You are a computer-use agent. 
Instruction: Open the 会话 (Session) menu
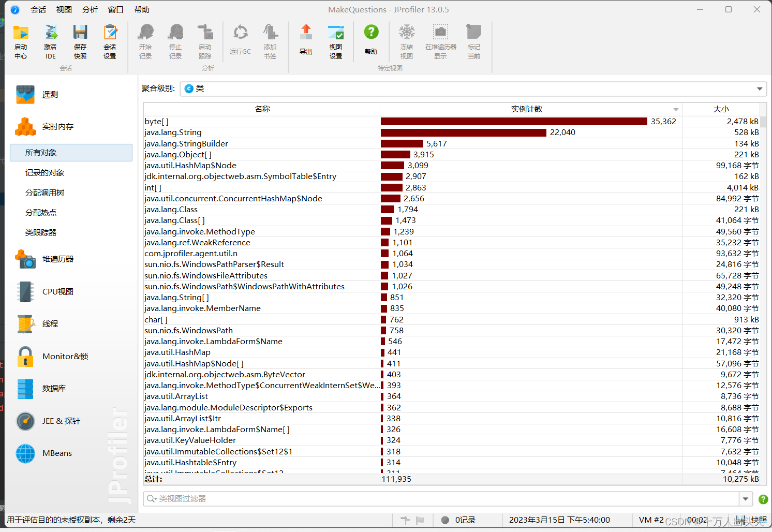click(x=38, y=9)
